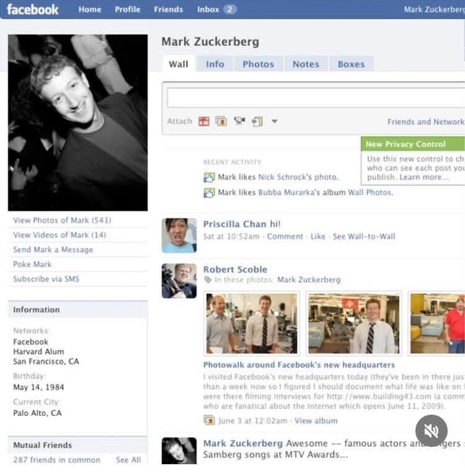Viewport: 465px width, 476px height.
Task: Click '287 friends in common' link
Action: pyautogui.click(x=57, y=460)
